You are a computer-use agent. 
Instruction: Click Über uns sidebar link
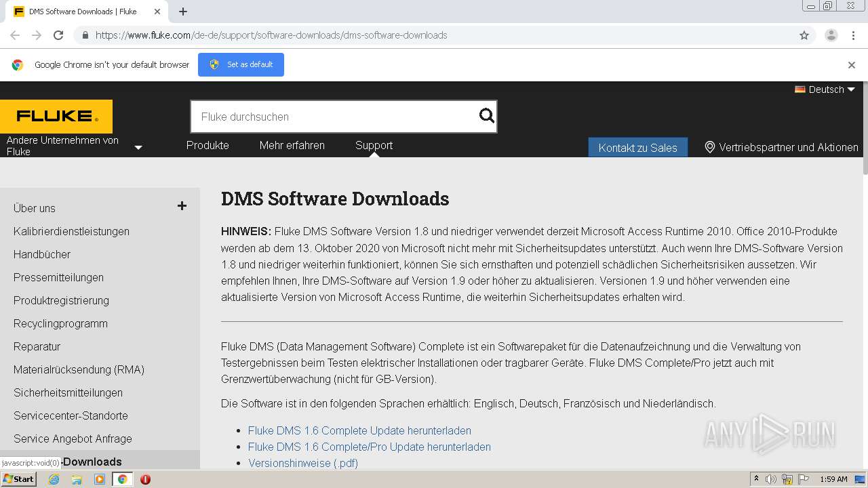coord(35,208)
